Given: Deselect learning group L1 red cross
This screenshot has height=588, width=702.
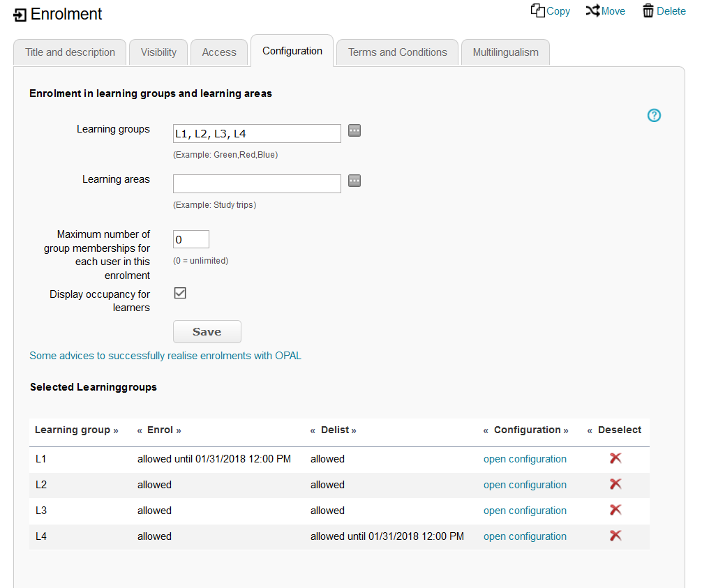Looking at the screenshot, I should pos(615,458).
